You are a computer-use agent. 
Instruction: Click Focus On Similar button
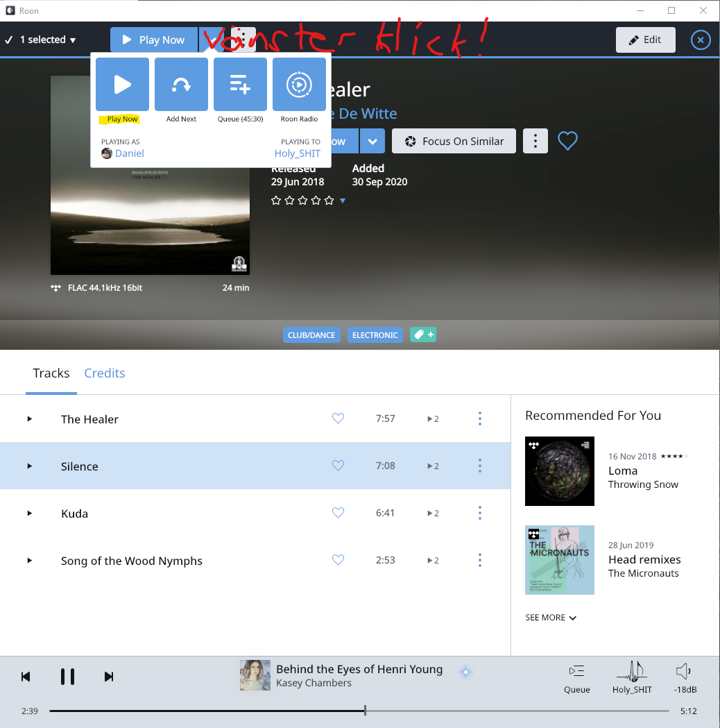[x=454, y=141]
